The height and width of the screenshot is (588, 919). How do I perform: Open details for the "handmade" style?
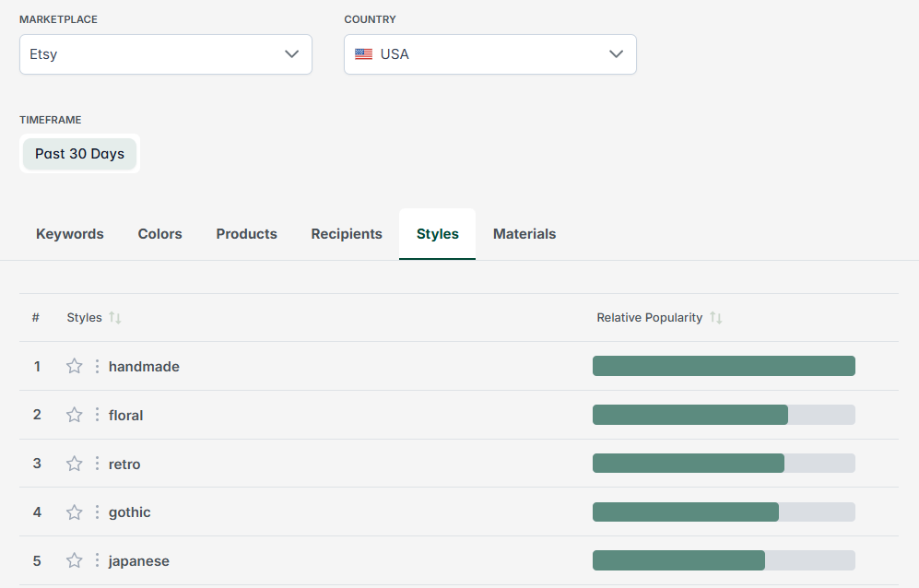(144, 366)
